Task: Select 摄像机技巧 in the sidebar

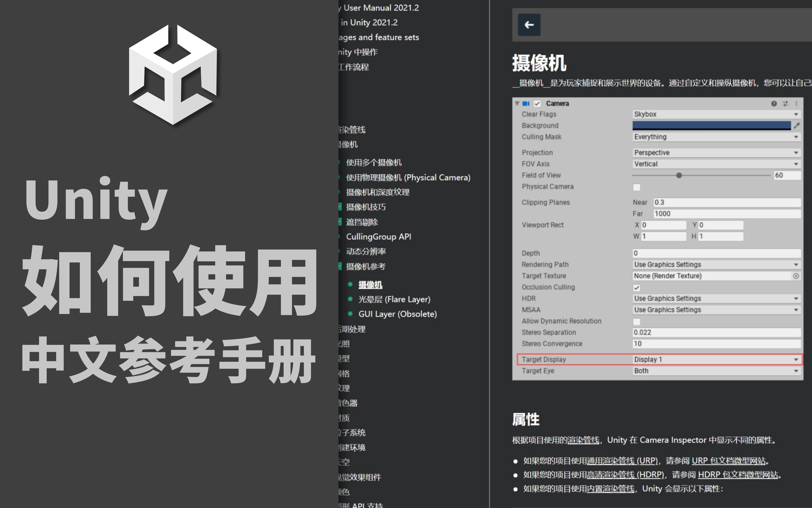Action: pos(366,207)
